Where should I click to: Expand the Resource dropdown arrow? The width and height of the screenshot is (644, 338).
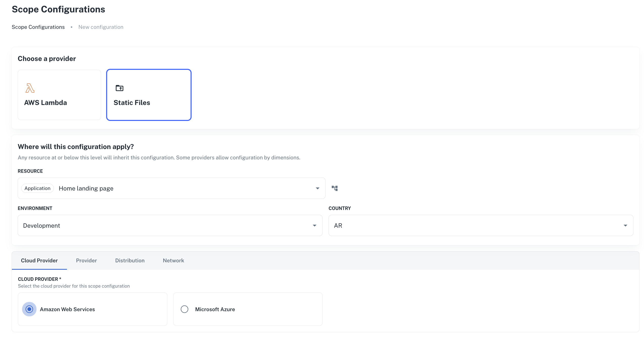[x=317, y=188]
